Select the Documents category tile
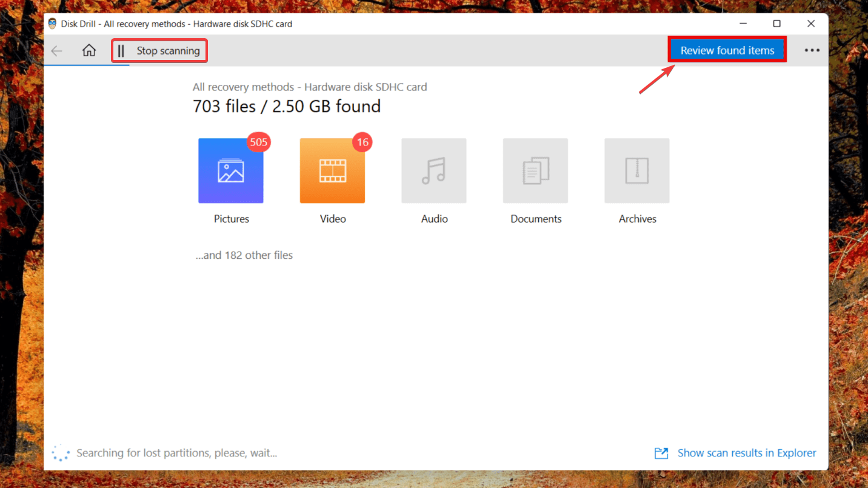The width and height of the screenshot is (868, 488). (535, 171)
